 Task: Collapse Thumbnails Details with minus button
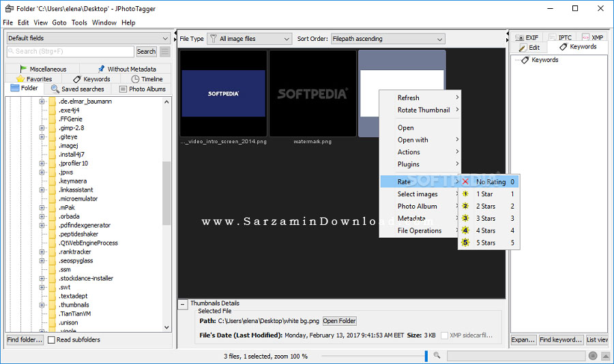(183, 304)
